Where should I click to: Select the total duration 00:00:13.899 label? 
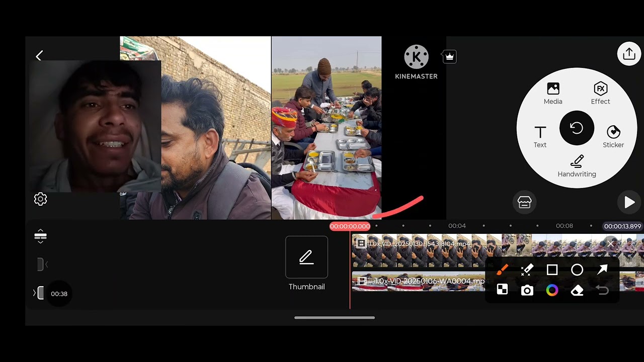coord(622,226)
